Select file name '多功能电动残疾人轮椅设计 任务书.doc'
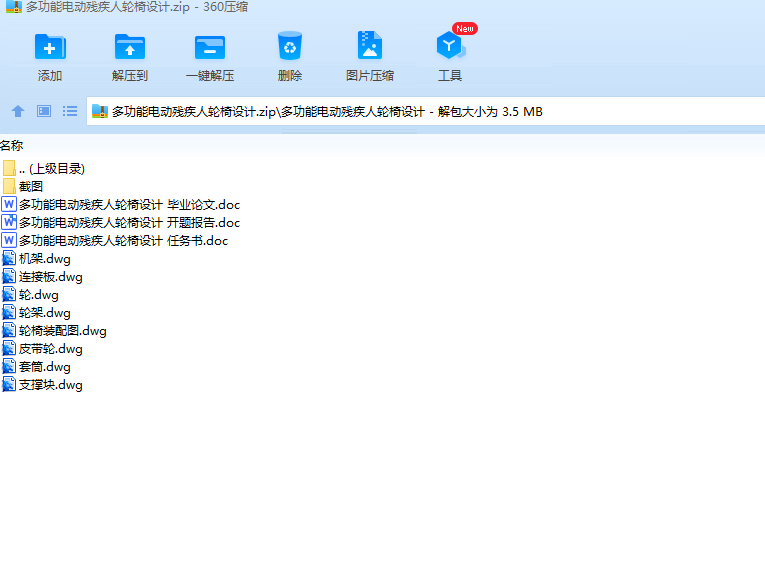Viewport: 765px width, 574px height. coord(123,240)
